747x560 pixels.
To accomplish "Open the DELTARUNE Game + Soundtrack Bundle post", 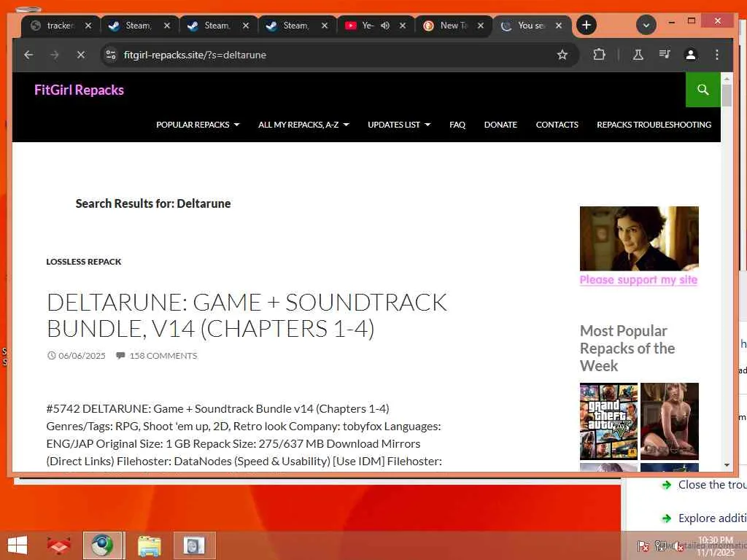I will click(247, 315).
